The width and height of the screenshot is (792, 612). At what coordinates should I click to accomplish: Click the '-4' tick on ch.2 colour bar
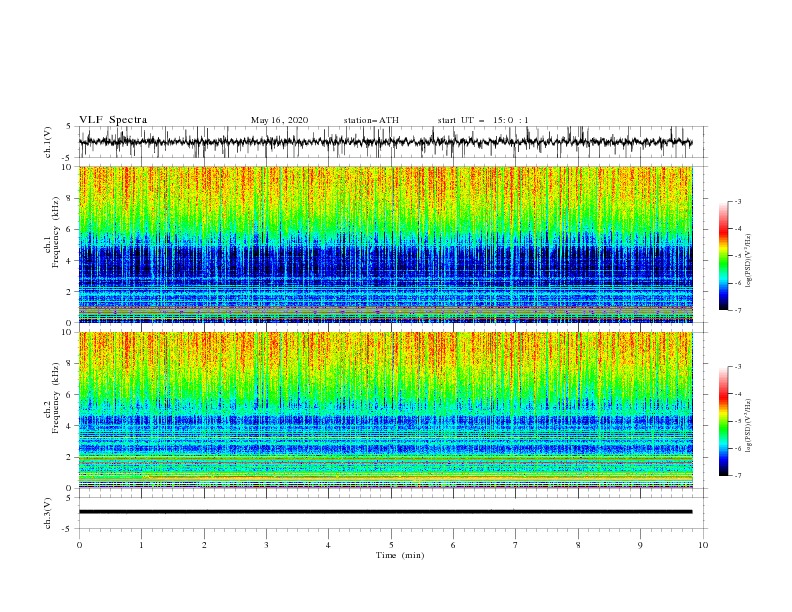(x=738, y=394)
